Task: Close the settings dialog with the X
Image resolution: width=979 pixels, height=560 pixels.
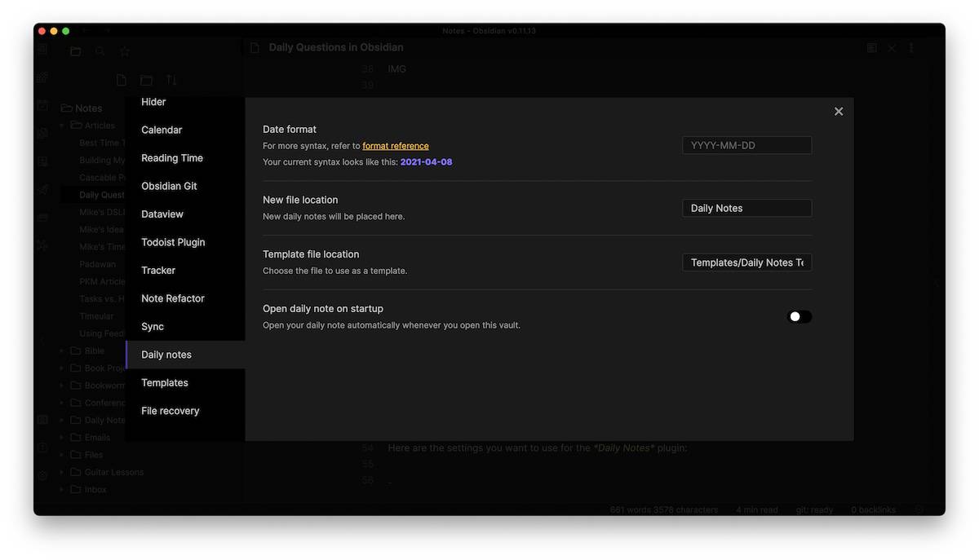Action: [x=839, y=112]
